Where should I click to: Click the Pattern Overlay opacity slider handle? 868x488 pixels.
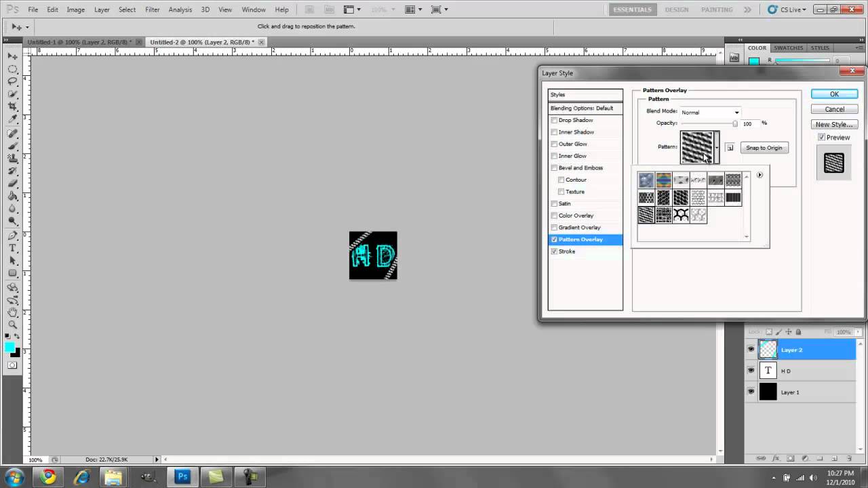[x=734, y=123]
